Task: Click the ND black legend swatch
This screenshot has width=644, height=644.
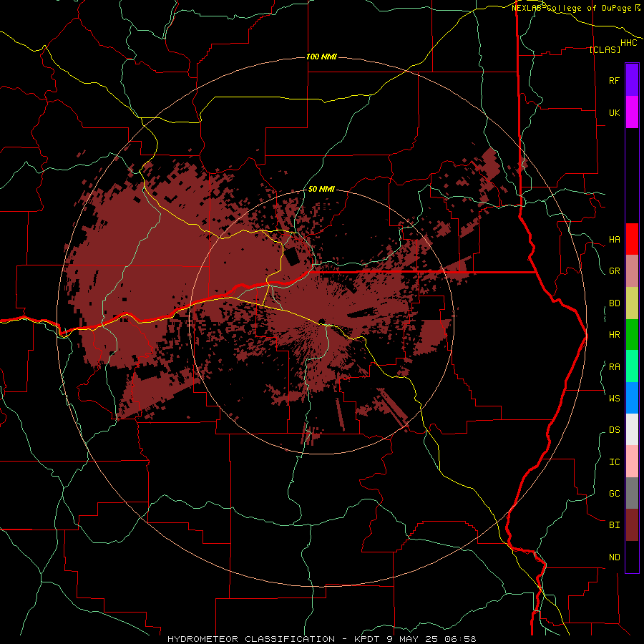Action: tap(632, 557)
